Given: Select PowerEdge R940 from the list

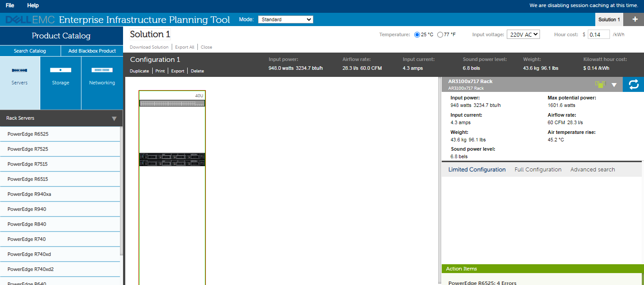Looking at the screenshot, I should (x=60, y=209).
